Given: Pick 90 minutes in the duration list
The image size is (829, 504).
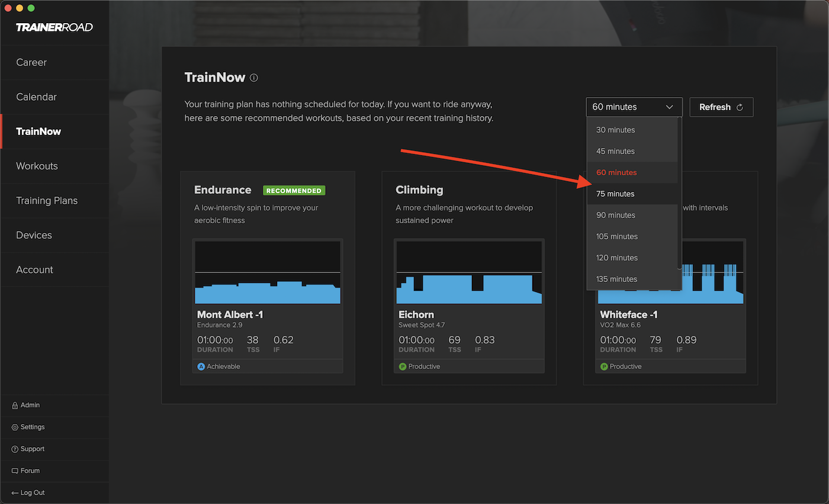Looking at the screenshot, I should 632,215.
